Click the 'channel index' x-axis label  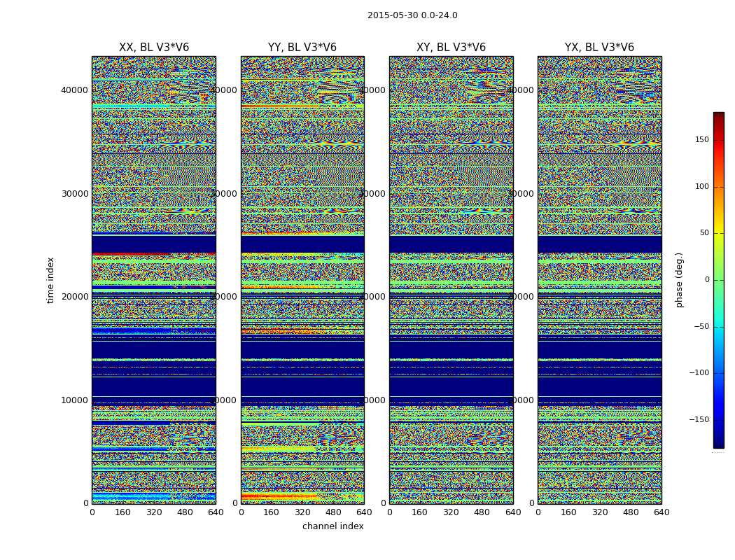point(333,526)
